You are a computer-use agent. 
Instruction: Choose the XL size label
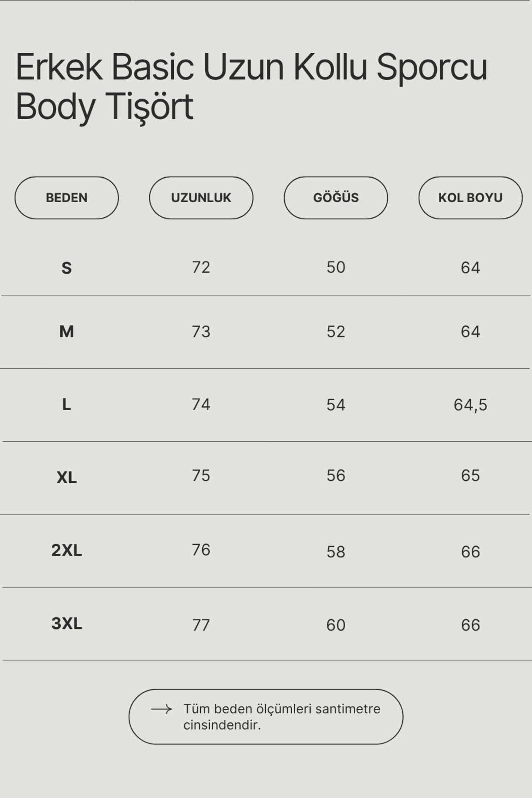point(66,477)
